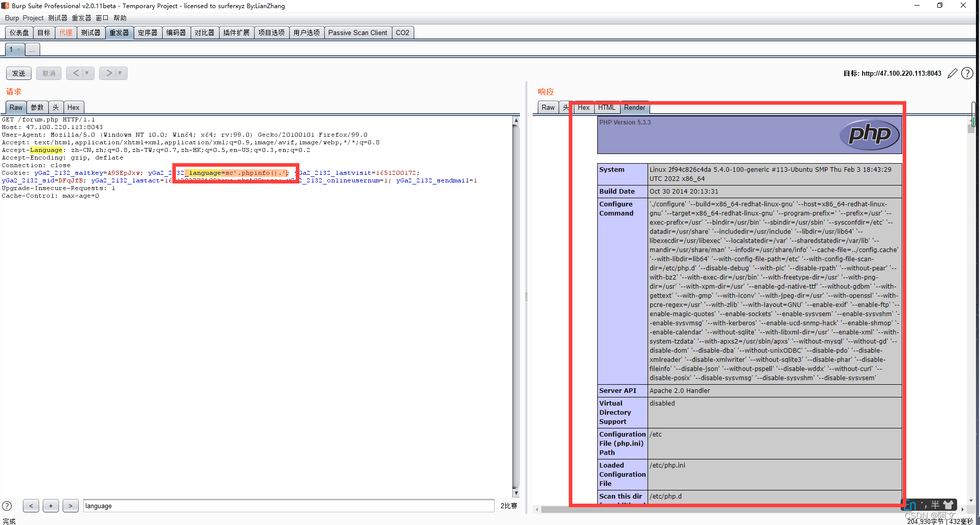
Task: Click the search help icon at bottom-left
Action: (x=7, y=506)
